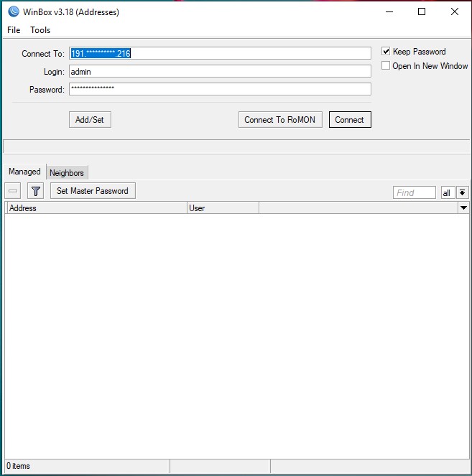
Task: Click the remove (minus) icon in Managed toolbar
Action: tap(13, 191)
